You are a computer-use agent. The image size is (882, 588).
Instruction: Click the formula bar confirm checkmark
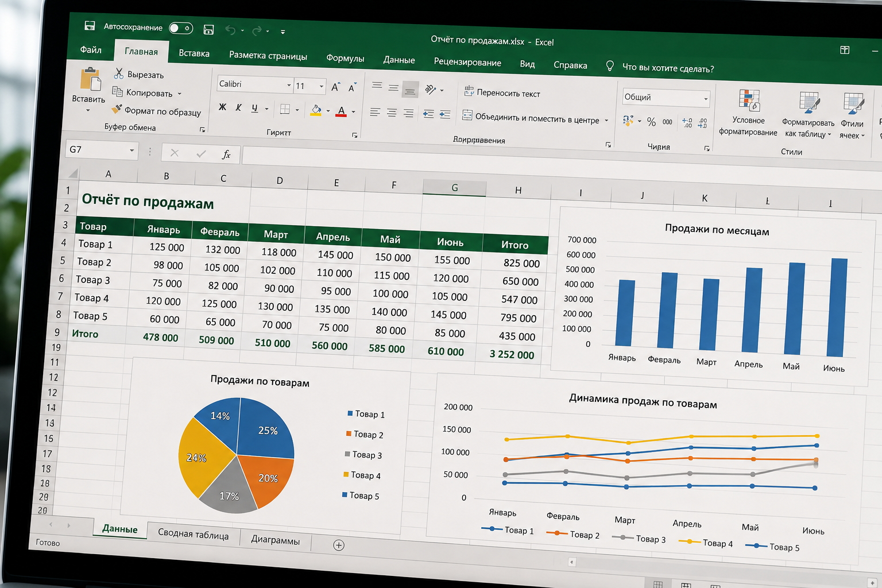[x=201, y=153]
